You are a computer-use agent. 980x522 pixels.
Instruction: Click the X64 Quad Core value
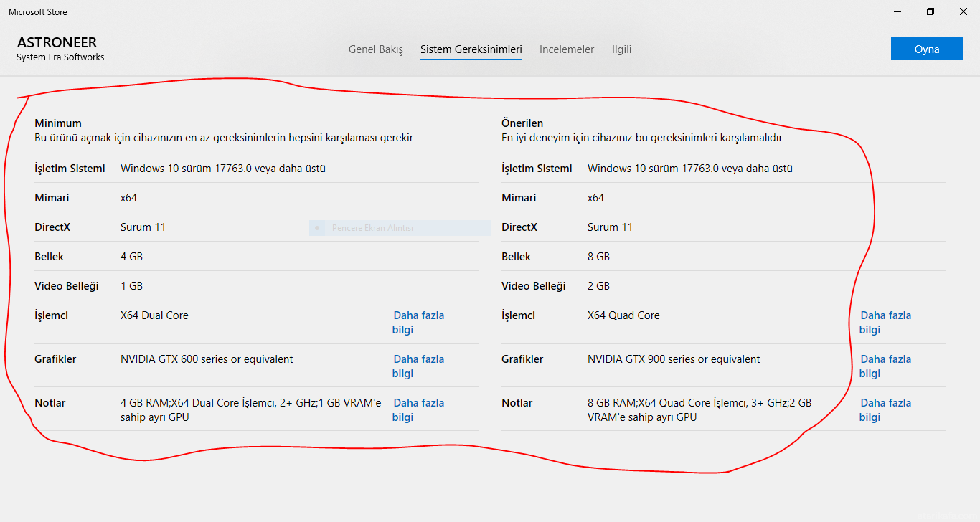[x=623, y=315]
